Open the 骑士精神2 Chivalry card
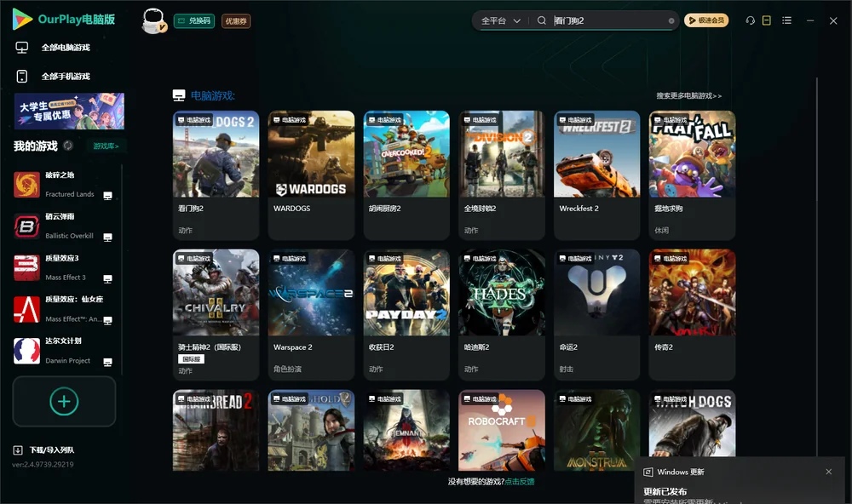Screen dimensions: 852x504 216,314
